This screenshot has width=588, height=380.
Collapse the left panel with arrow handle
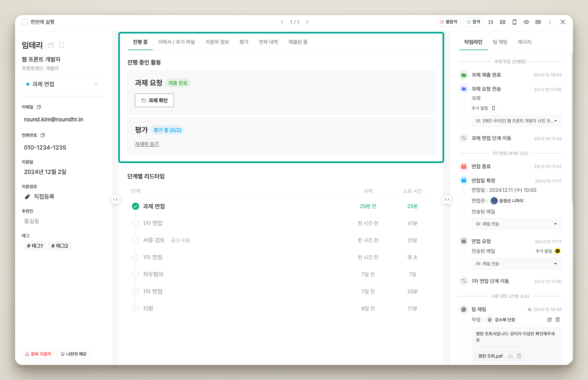point(115,199)
